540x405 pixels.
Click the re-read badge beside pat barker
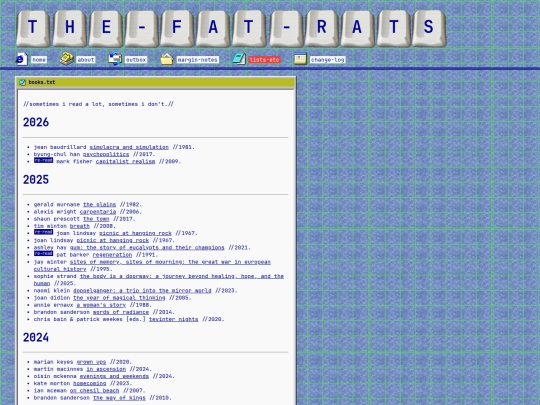point(43,254)
